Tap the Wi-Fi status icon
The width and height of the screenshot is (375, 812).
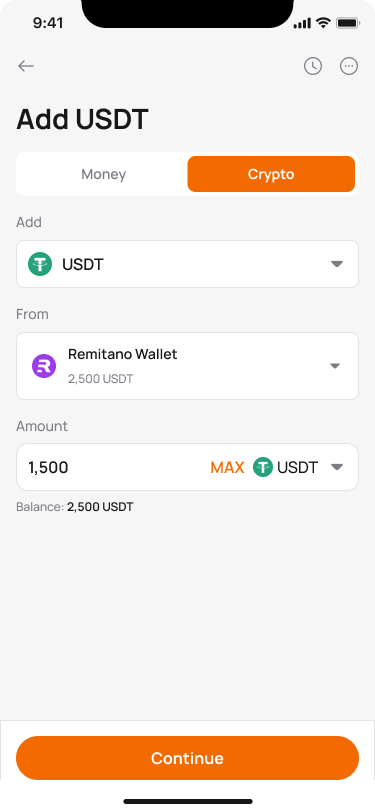(x=323, y=23)
